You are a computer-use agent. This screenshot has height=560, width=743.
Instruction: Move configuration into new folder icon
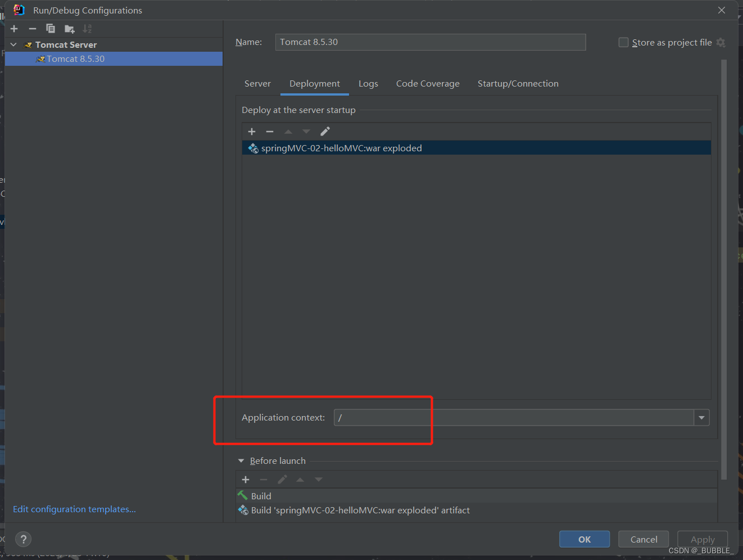[70, 29]
